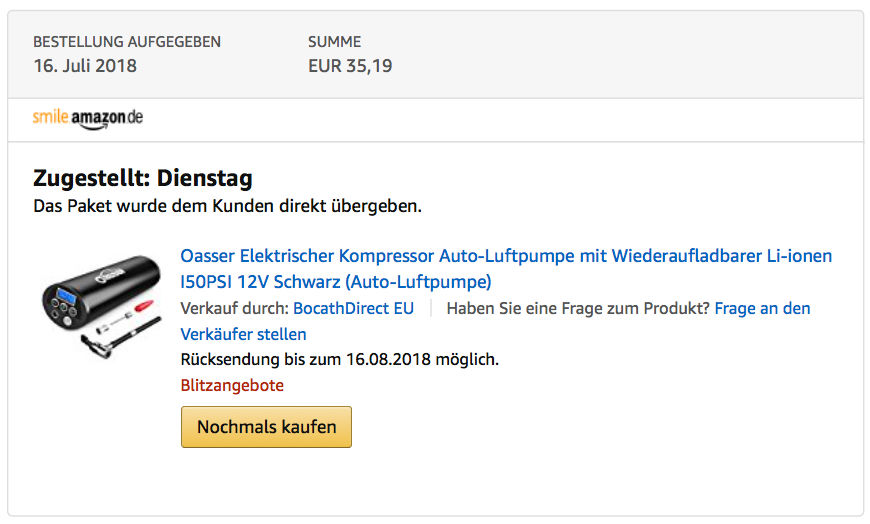This screenshot has height=524, width=870.
Task: Click 'Haben Sie eine Frage zum Produkt?' text
Action: tap(578, 308)
